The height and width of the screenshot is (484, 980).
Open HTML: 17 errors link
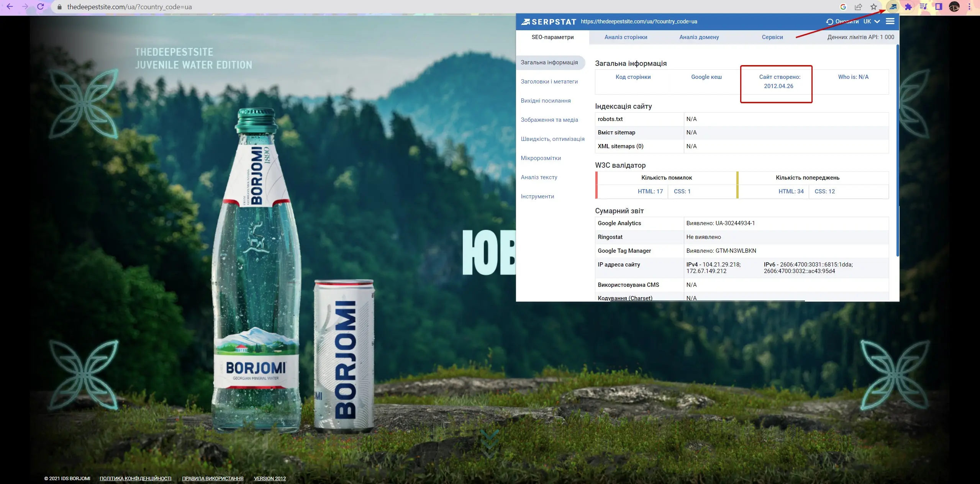(650, 191)
